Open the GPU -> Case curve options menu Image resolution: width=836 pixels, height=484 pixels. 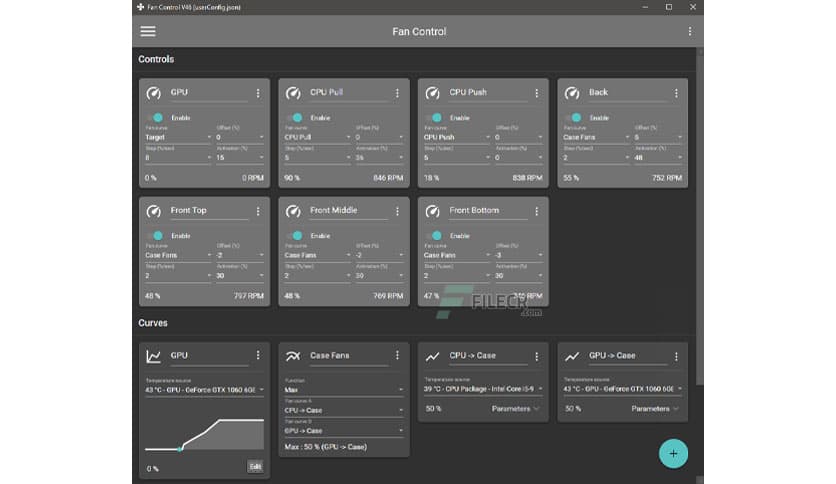[676, 356]
